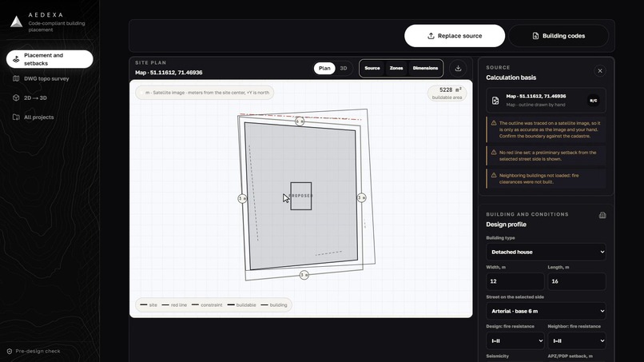This screenshot has width=644, height=362.
Task: Select the Source panel tab
Action: [x=372, y=68]
